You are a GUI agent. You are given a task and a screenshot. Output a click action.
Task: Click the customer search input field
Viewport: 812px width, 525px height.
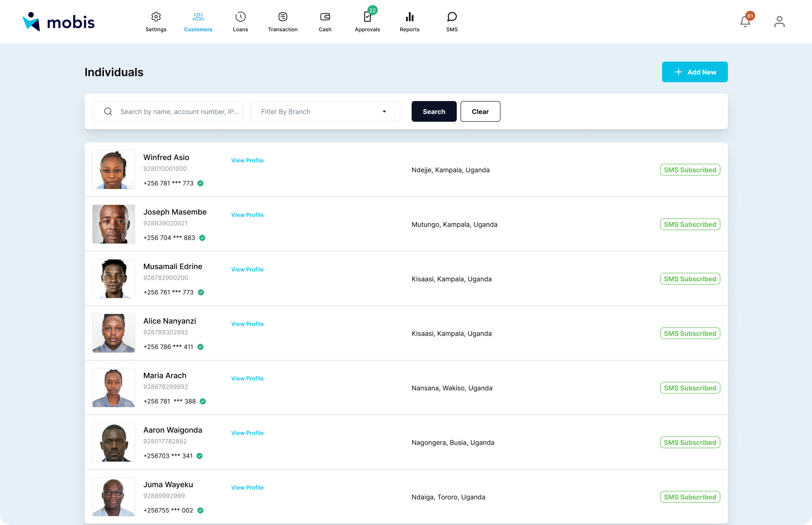point(179,111)
